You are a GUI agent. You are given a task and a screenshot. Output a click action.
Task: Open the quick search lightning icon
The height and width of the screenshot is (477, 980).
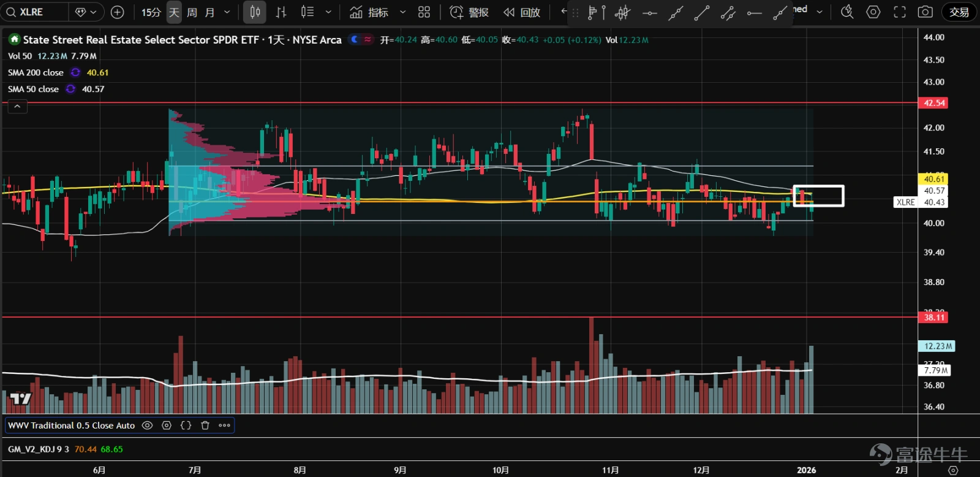click(x=847, y=12)
